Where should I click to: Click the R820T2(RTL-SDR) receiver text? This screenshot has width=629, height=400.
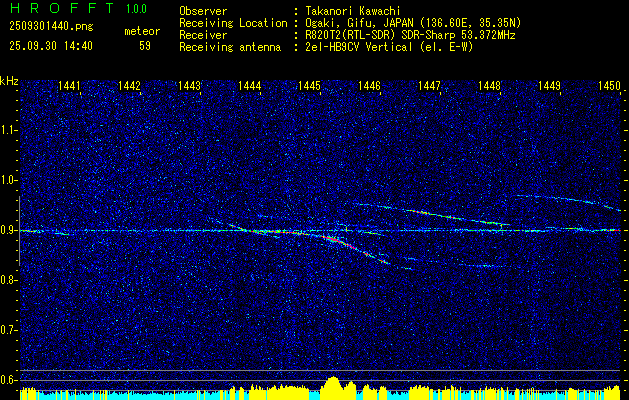(410, 35)
